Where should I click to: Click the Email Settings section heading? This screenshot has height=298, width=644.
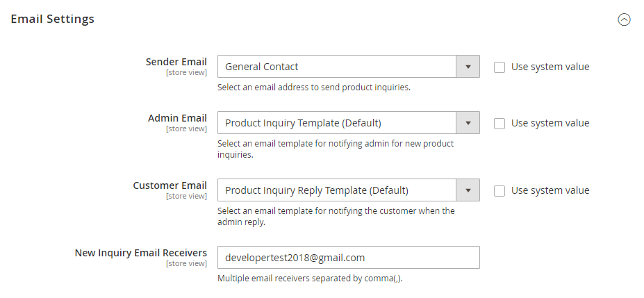pyautogui.click(x=53, y=19)
